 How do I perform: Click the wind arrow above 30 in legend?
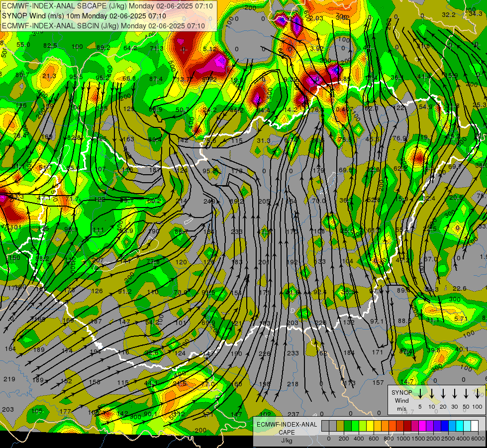(x=455, y=393)
